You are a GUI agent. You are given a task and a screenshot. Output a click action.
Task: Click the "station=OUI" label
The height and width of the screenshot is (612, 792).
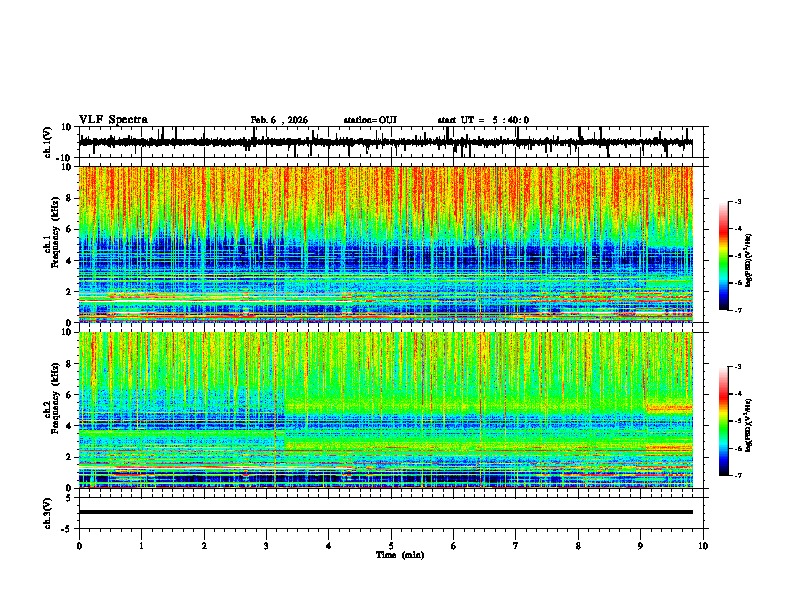click(x=370, y=120)
